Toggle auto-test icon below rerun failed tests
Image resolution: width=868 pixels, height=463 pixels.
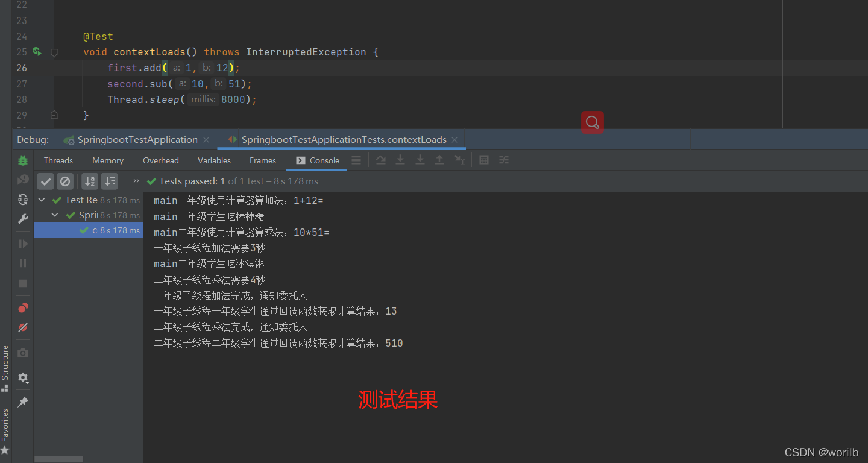23,200
